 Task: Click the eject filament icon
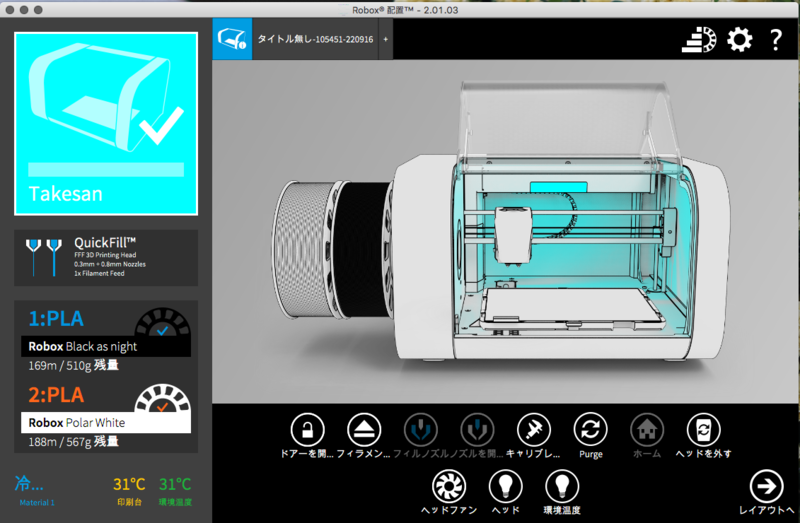tap(364, 430)
